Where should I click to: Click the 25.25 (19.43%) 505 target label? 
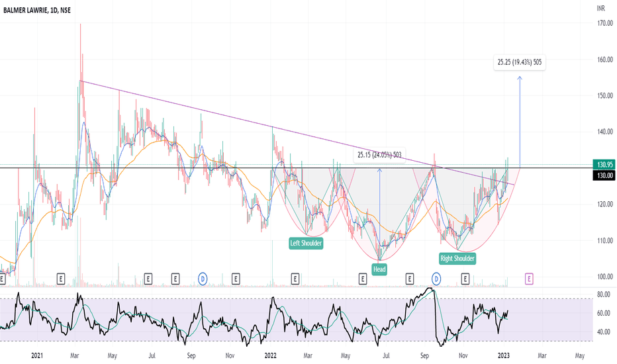(x=520, y=62)
